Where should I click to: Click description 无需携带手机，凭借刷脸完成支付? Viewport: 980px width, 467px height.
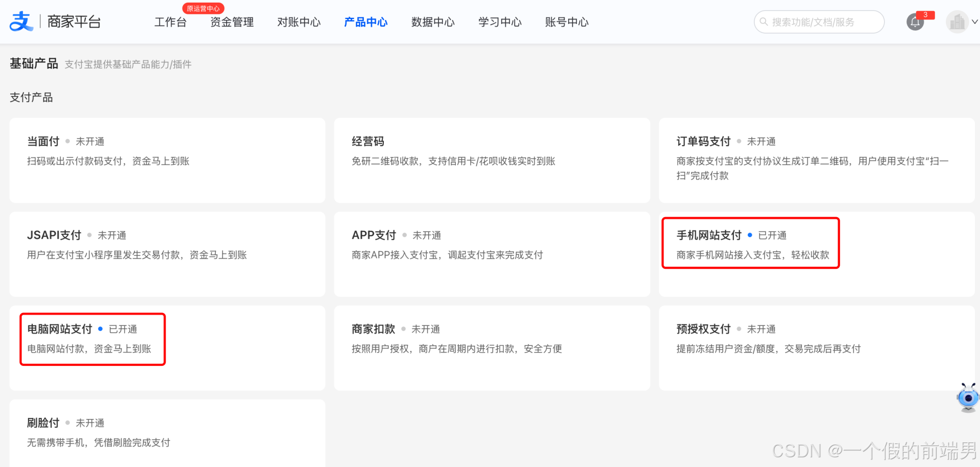(x=99, y=442)
